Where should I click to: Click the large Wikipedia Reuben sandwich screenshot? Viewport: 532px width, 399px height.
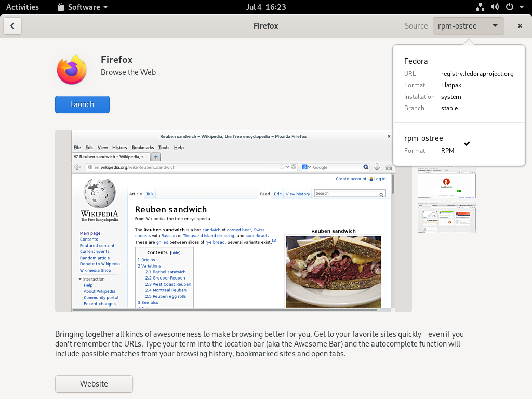[233, 221]
